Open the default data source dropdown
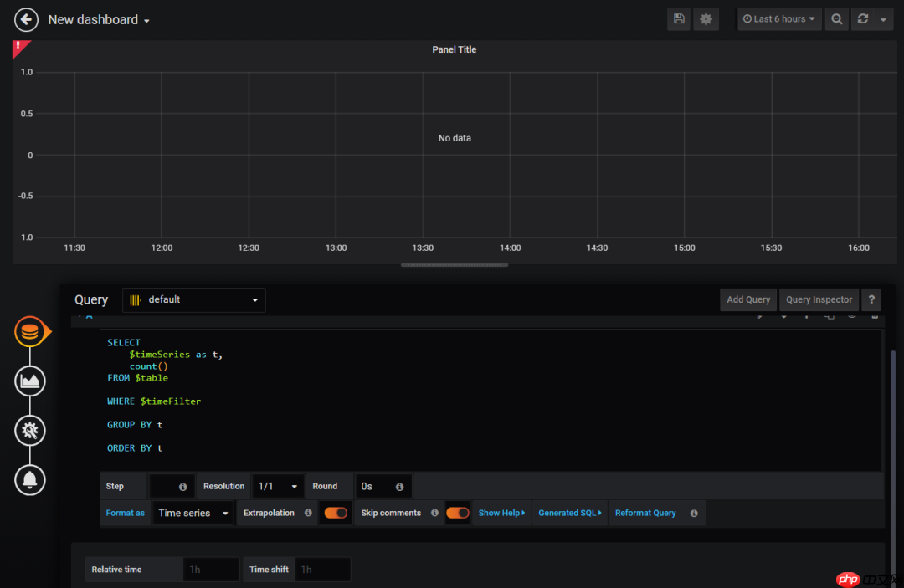Screen dimensions: 904x588 (193, 299)
